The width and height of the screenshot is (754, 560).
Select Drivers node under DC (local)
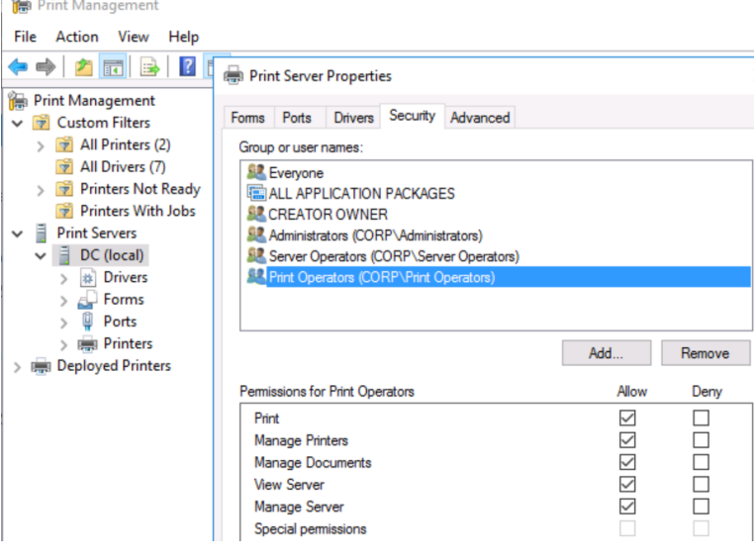tap(125, 277)
